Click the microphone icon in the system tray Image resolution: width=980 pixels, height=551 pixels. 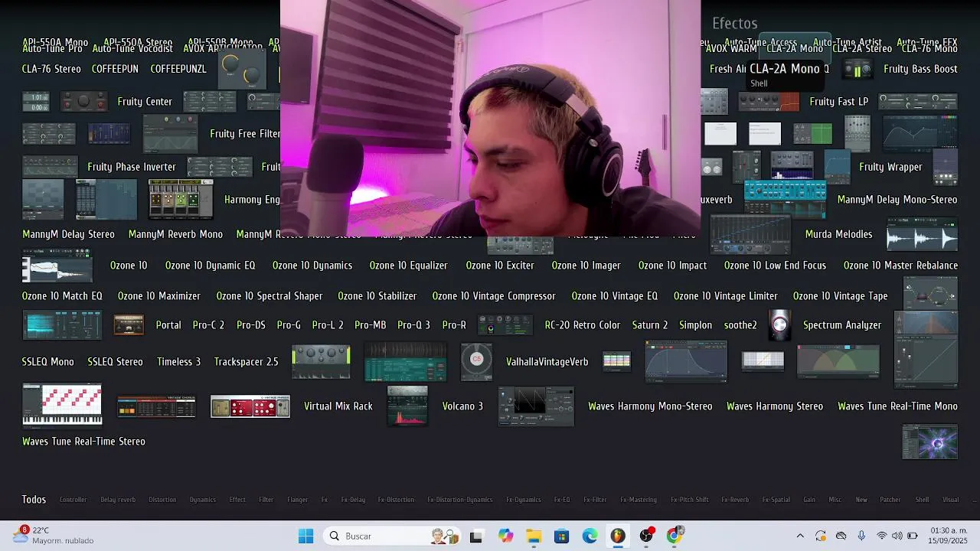pos(861,536)
